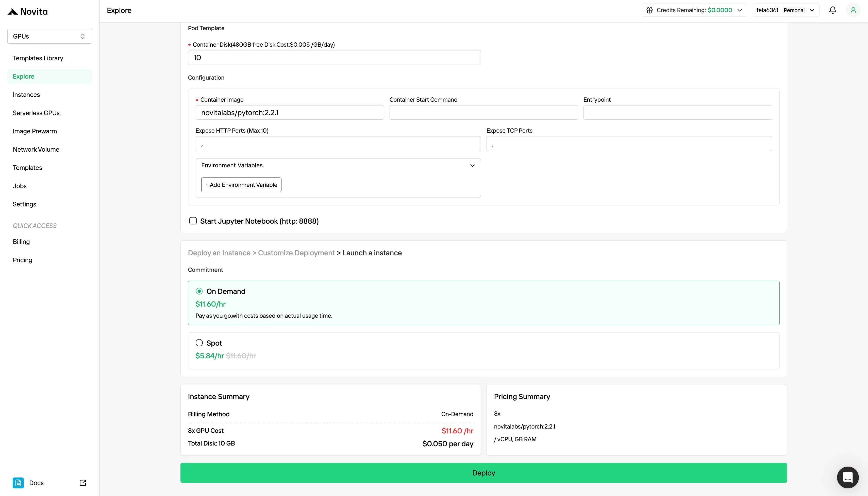Open Settings in the sidebar
Image resolution: width=868 pixels, height=496 pixels.
point(50,204)
